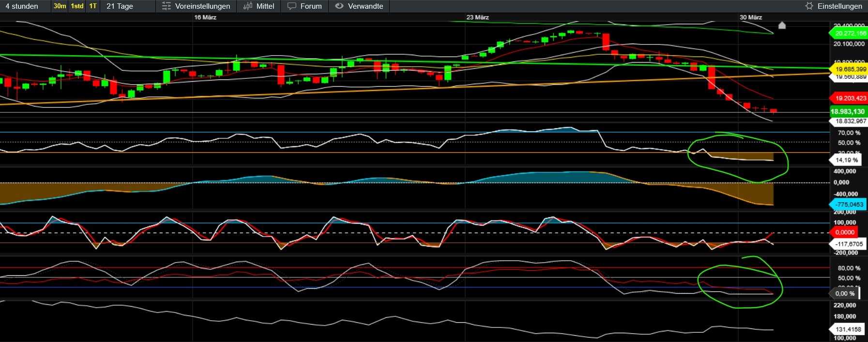The image size is (868, 342).
Task: Click the 18.832,967 lower band tag
Action: click(848, 121)
